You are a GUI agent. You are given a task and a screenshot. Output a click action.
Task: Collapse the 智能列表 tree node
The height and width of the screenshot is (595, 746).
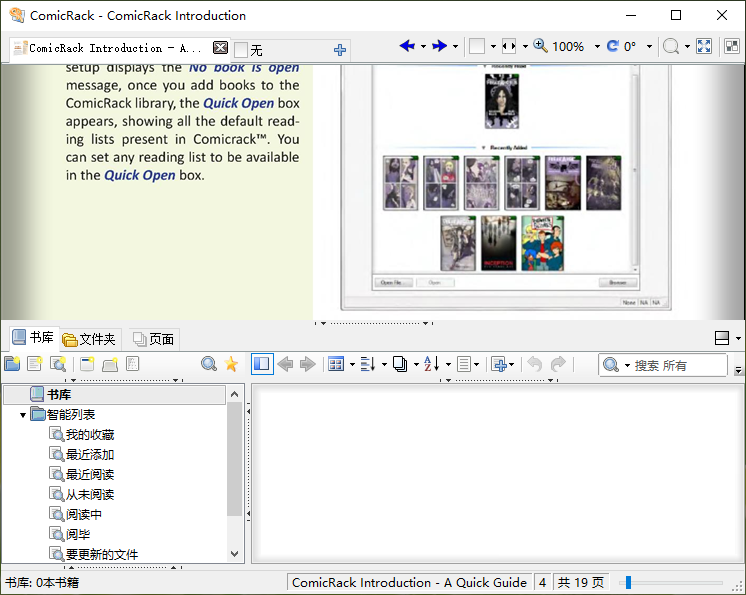pyautogui.click(x=23, y=415)
